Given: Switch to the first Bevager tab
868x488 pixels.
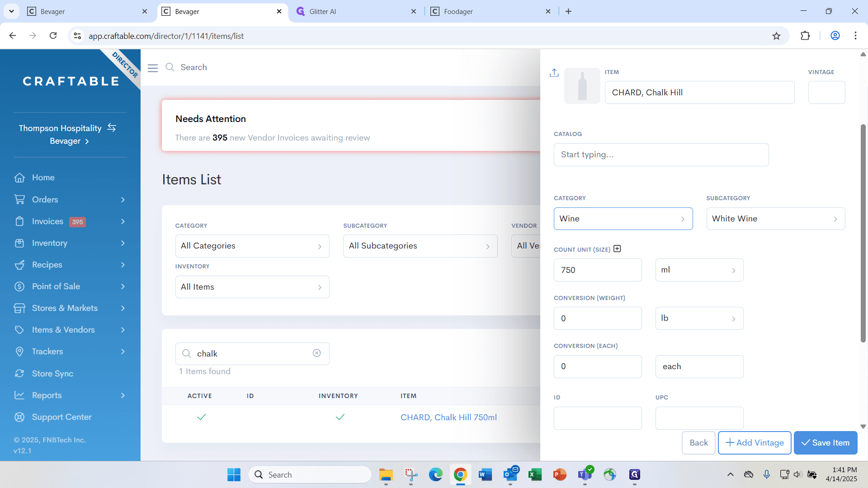Looking at the screenshot, I should 88,11.
